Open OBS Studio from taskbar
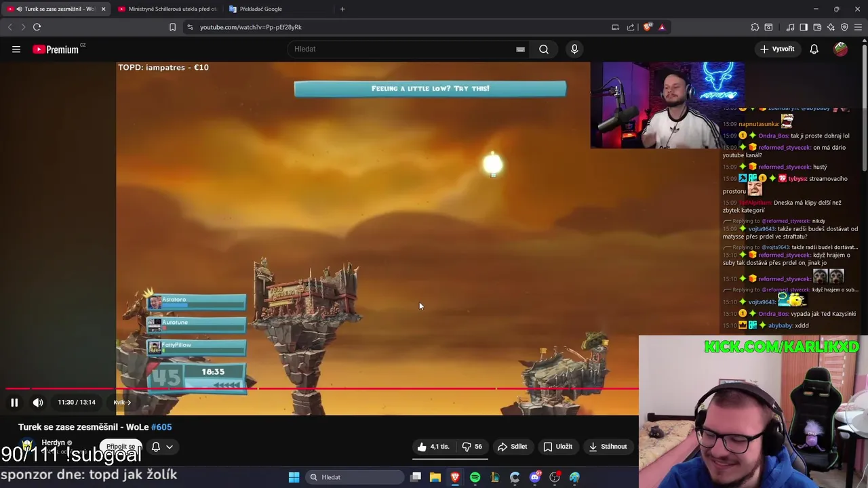 (555, 477)
